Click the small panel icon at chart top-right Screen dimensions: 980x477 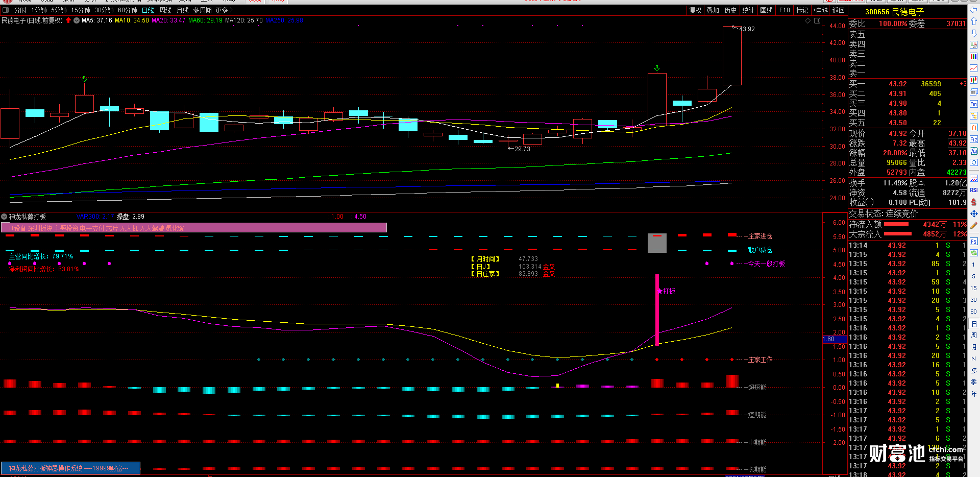pos(817,21)
